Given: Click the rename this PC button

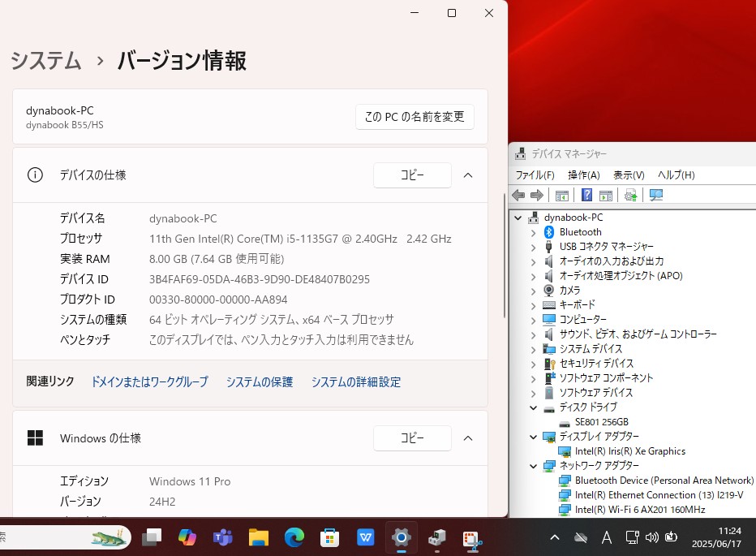Looking at the screenshot, I should (x=415, y=117).
